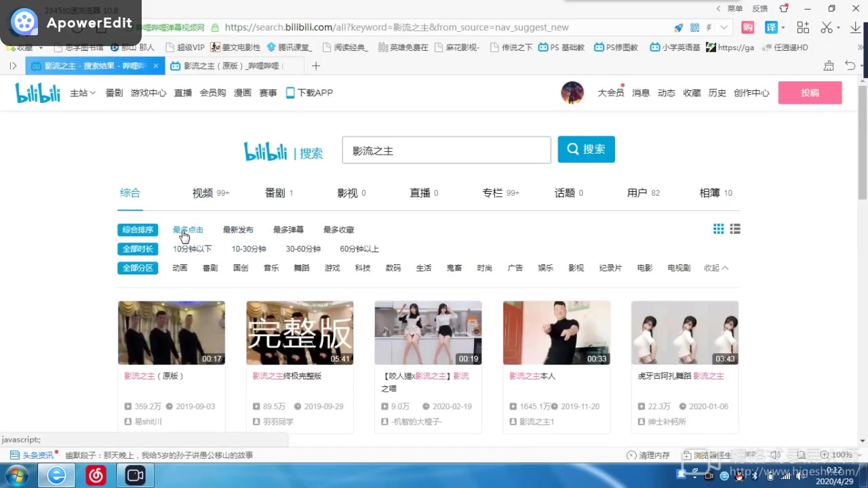Viewport: 868px width, 488px height.
Task: Click the 超级VIP bookmark
Action: 185,47
